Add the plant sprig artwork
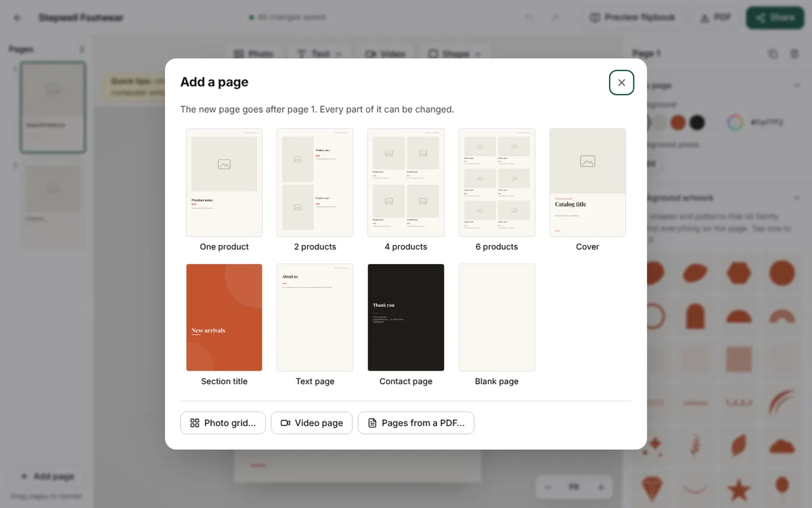Viewport: 812px width, 508px height. (x=696, y=446)
